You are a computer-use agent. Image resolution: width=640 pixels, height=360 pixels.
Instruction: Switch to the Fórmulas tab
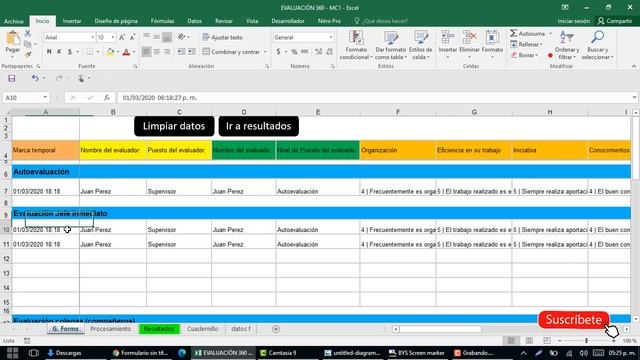point(162,21)
